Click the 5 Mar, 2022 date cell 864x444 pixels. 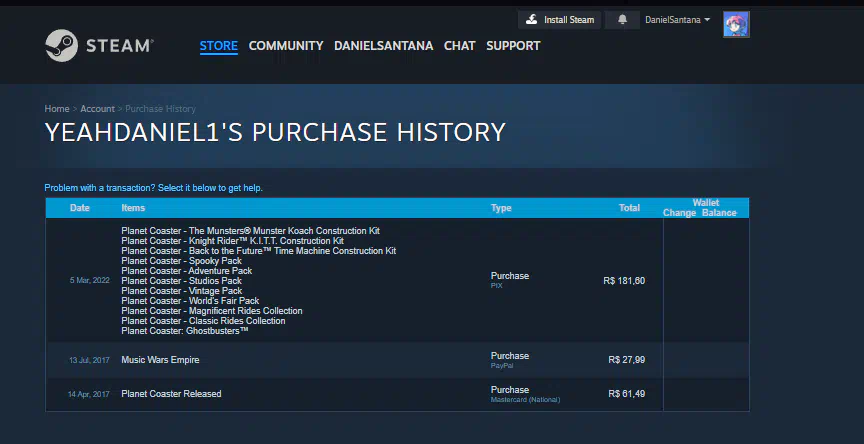(89, 280)
